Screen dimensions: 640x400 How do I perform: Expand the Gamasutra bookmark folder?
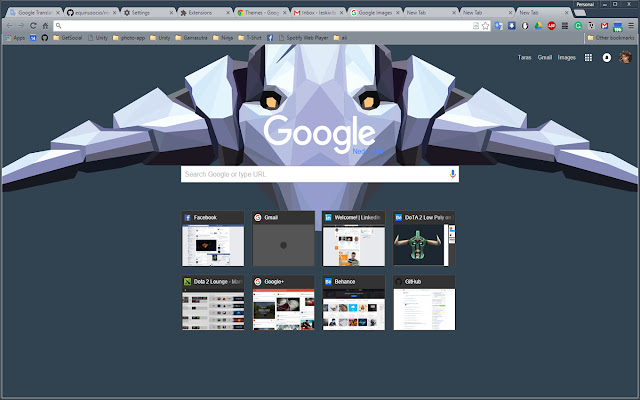[x=191, y=38]
